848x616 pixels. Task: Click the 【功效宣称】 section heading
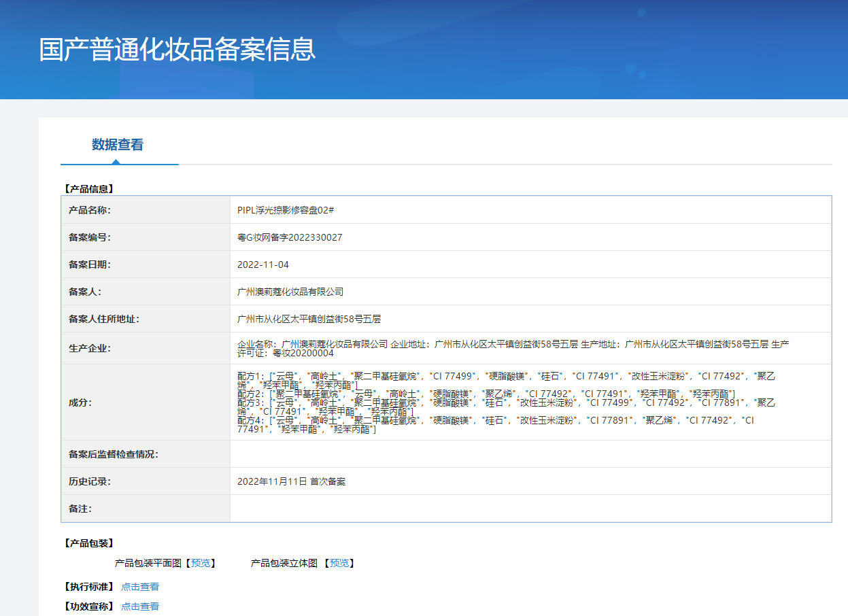click(88, 606)
